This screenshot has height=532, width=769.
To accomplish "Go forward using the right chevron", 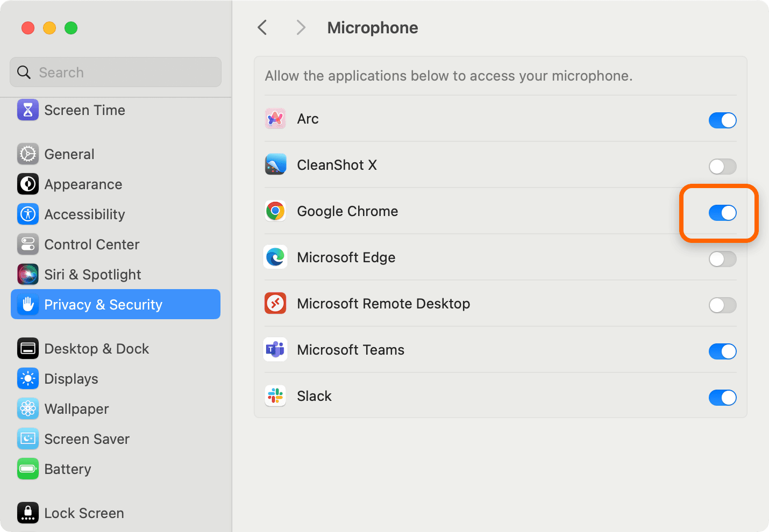I will 301,27.
